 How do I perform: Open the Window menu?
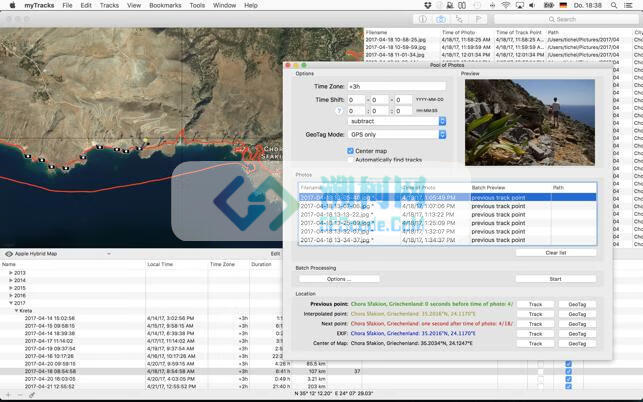coord(224,5)
